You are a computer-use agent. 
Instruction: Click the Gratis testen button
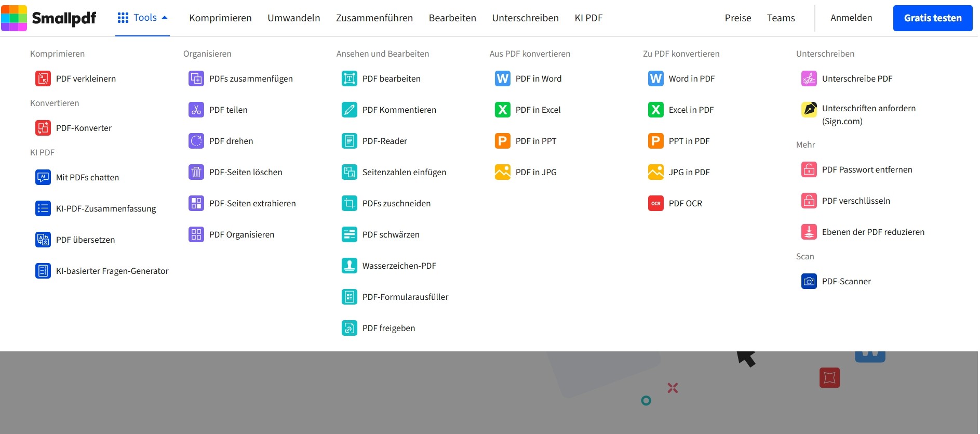coord(932,18)
